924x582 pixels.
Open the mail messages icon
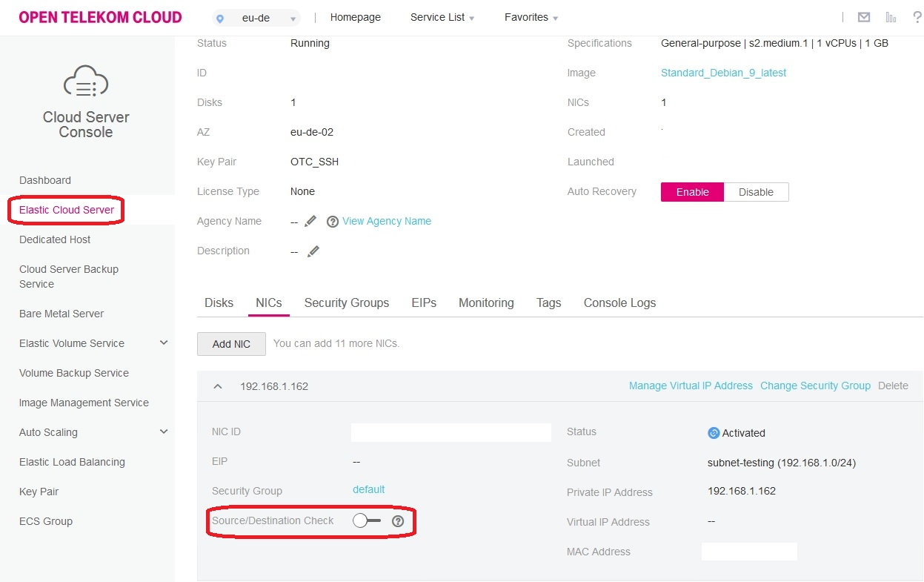point(864,17)
